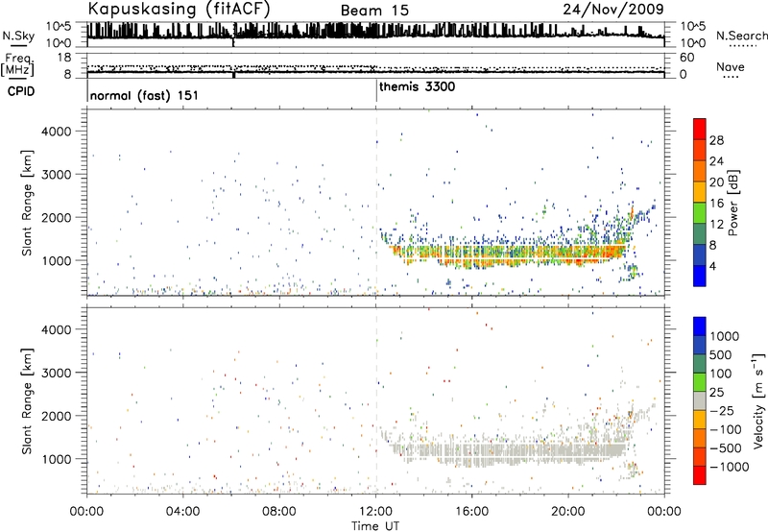Click the noise dropout notch in N.Sky plot
Viewport: 768px width, 532px height.
click(233, 42)
